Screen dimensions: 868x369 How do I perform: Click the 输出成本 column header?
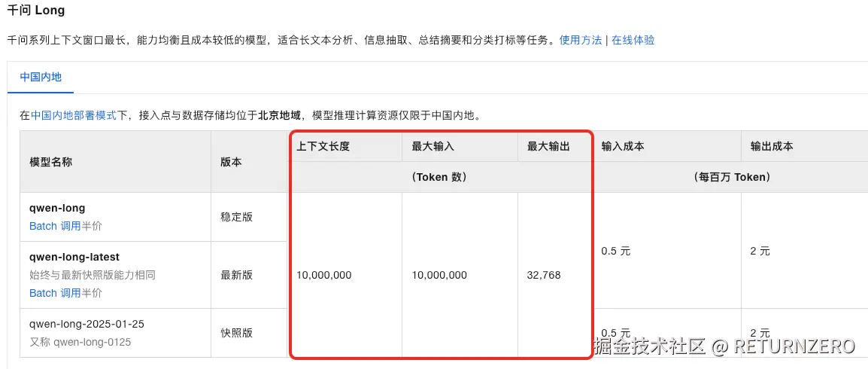772,147
